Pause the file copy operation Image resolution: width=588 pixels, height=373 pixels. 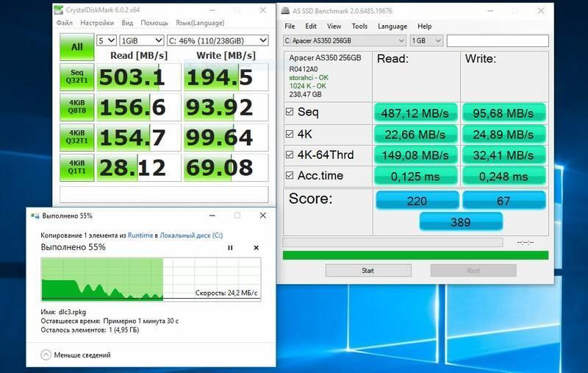tap(230, 248)
